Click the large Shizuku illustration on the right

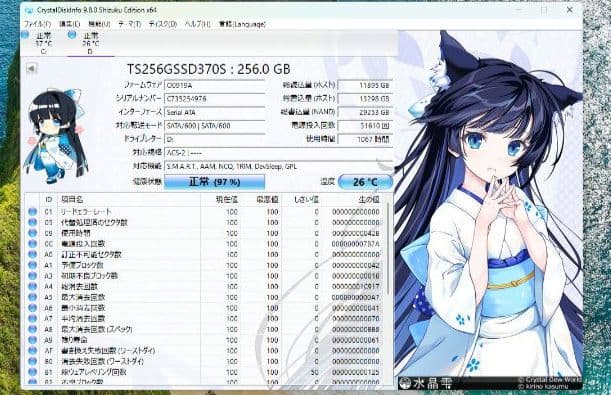click(x=489, y=210)
